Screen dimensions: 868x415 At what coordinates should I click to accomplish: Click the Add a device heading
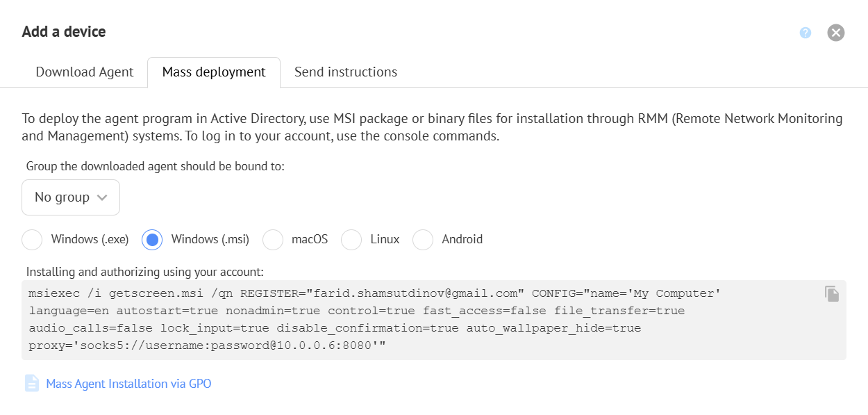coord(64,32)
